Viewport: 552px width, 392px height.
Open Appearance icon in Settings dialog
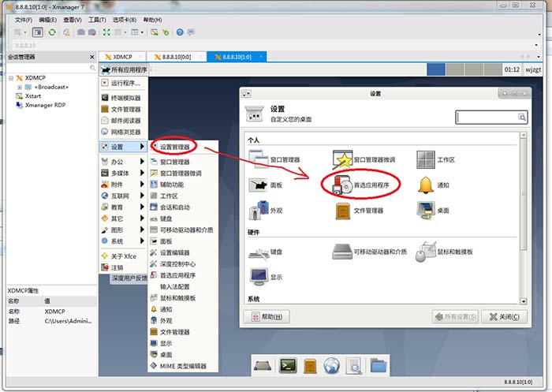[259, 211]
